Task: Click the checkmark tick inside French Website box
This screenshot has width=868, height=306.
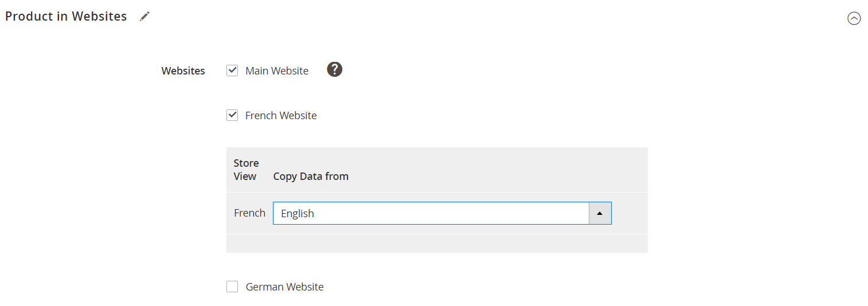Action: pos(232,115)
